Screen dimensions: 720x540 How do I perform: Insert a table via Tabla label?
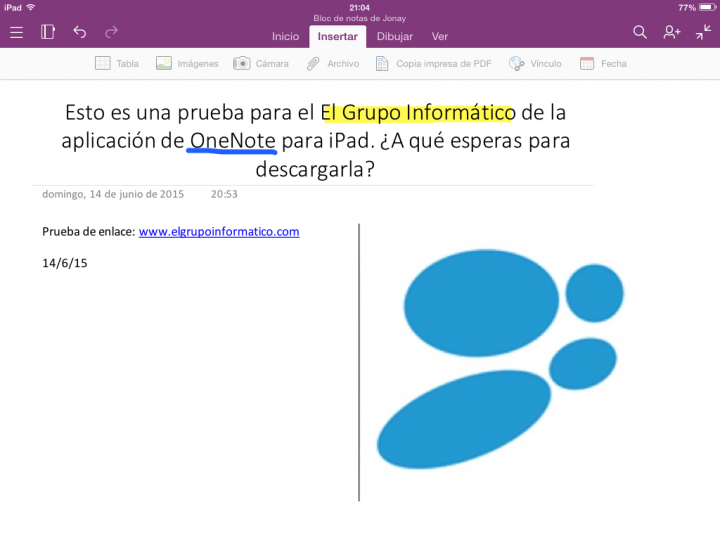[x=127, y=63]
